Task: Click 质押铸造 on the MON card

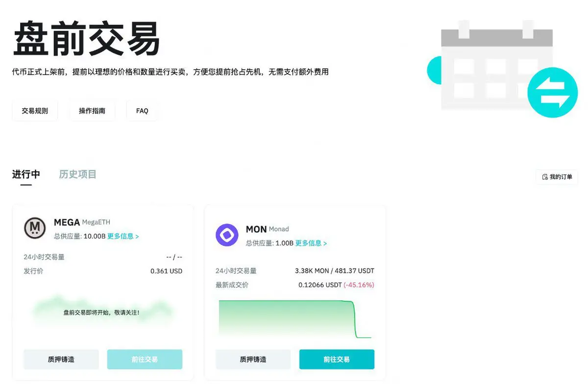Action: [x=253, y=359]
